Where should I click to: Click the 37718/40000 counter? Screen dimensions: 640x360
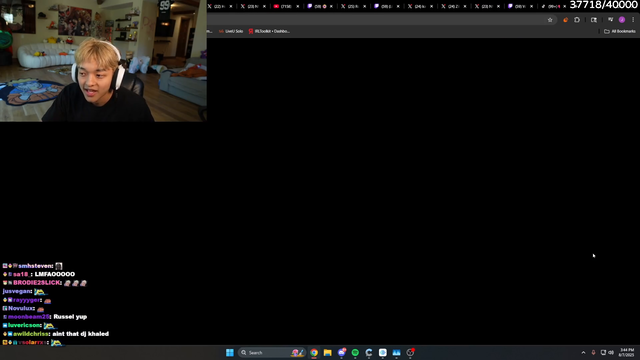(603, 5)
